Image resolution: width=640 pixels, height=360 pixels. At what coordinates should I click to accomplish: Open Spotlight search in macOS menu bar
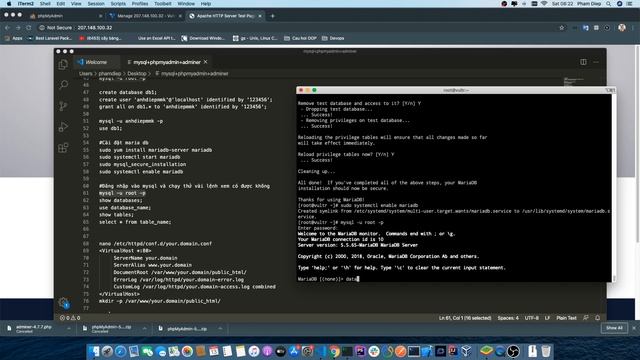click(x=608, y=4)
